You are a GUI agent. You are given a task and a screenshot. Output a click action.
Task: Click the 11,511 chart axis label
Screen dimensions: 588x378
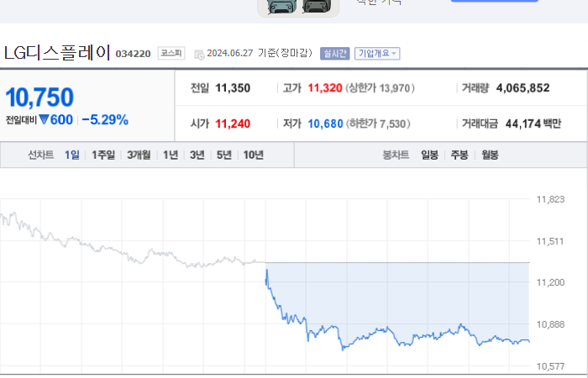tap(550, 242)
